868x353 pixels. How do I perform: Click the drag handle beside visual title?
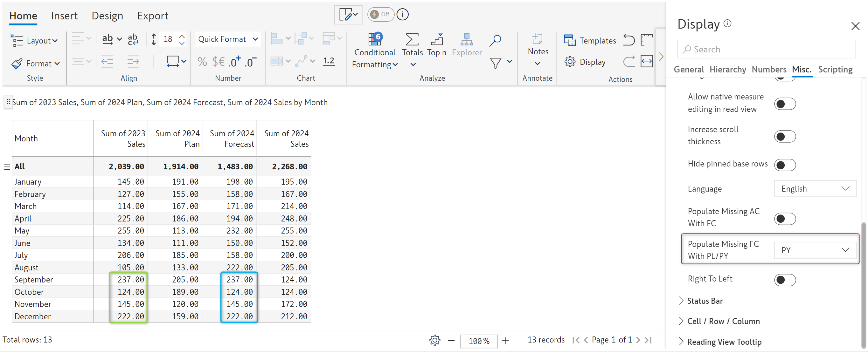tap(8, 102)
